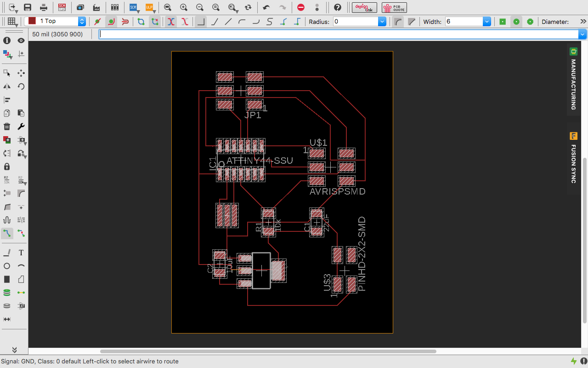
Task: Choose the straight miter style
Action: click(412, 22)
